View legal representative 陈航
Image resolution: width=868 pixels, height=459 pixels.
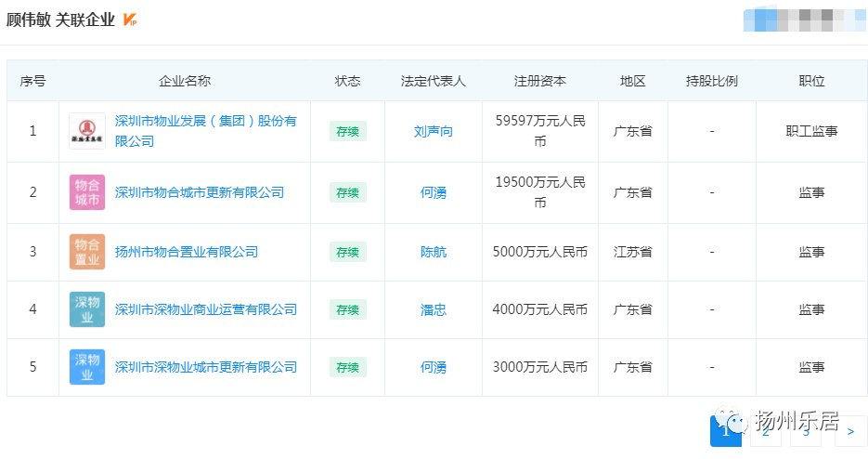(x=433, y=252)
